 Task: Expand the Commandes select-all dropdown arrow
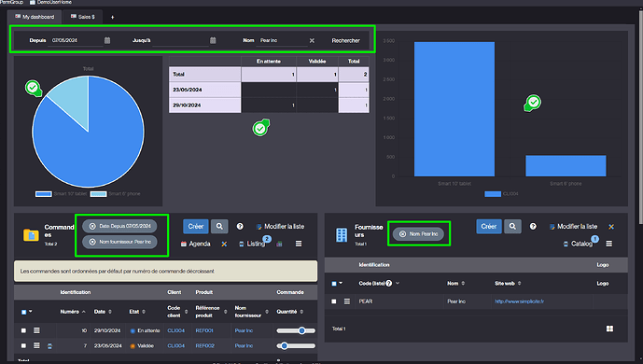point(31,312)
